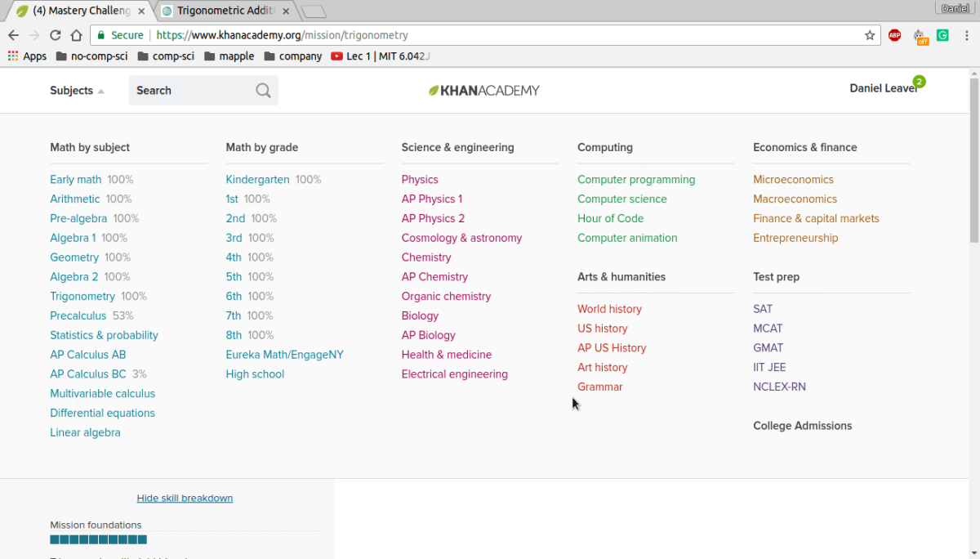This screenshot has height=559, width=980.
Task: Click the Mission foundations progress bar
Action: 98,539
